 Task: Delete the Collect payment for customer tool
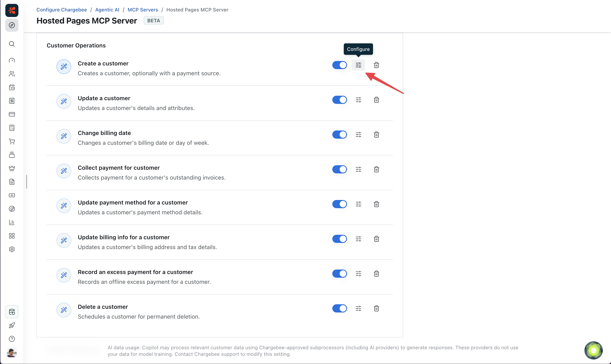tap(377, 170)
